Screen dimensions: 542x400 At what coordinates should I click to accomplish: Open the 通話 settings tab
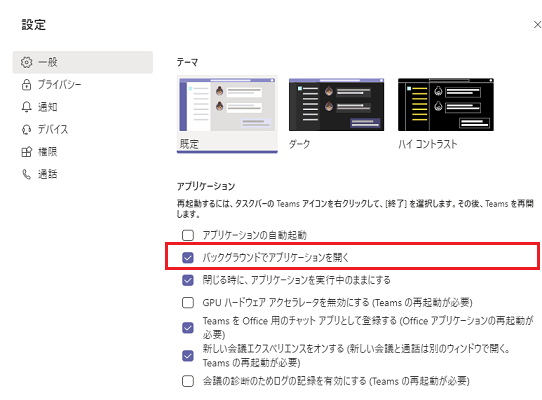pyautogui.click(x=83, y=174)
